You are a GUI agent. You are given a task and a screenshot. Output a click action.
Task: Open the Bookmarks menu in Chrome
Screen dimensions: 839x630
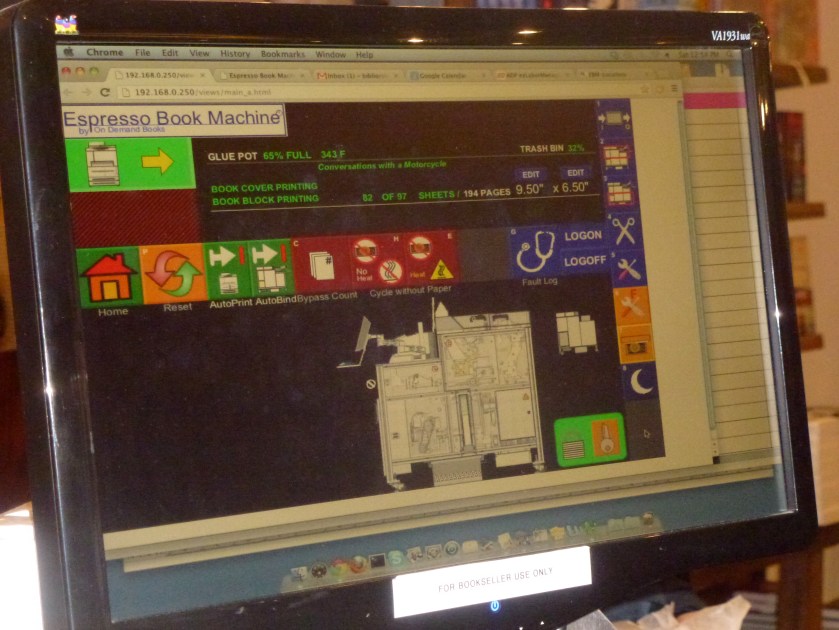click(282, 54)
